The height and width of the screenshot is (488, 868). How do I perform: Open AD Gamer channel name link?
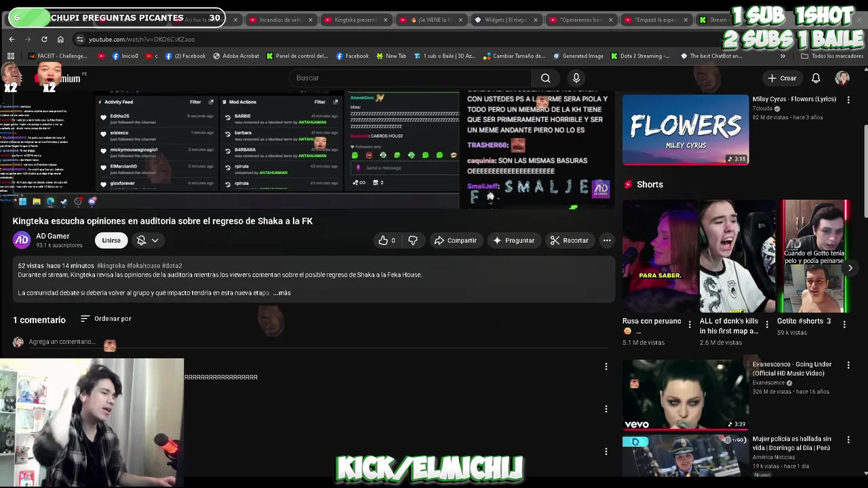53,236
